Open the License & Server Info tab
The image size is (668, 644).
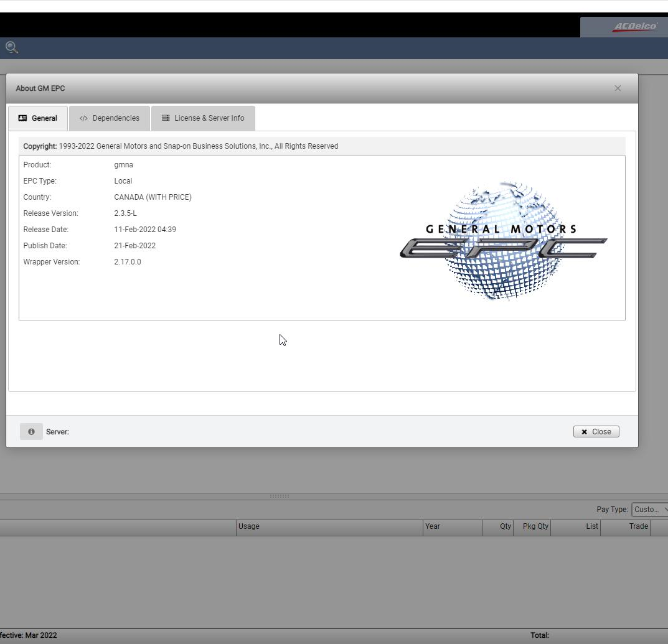[203, 118]
